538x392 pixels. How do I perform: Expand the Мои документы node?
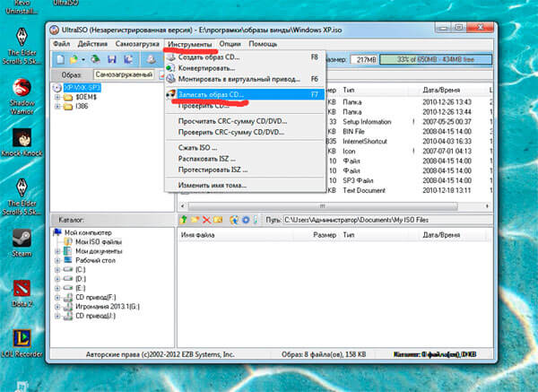57,251
